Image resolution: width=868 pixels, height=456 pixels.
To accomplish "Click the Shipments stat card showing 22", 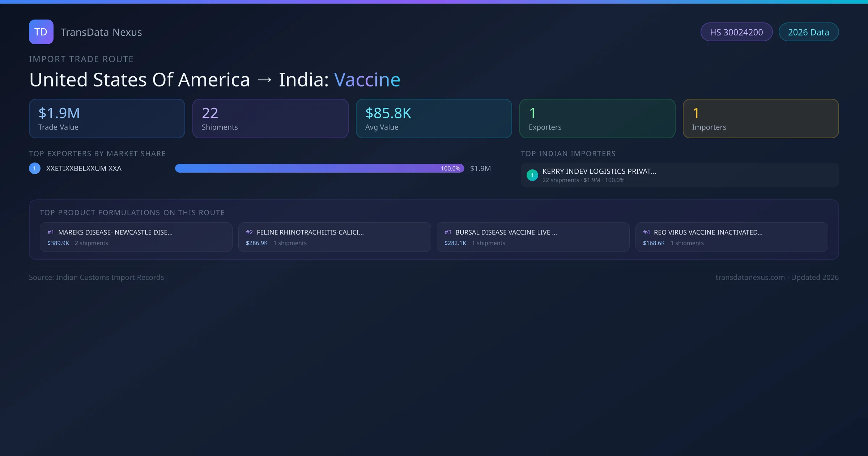I will 270,118.
